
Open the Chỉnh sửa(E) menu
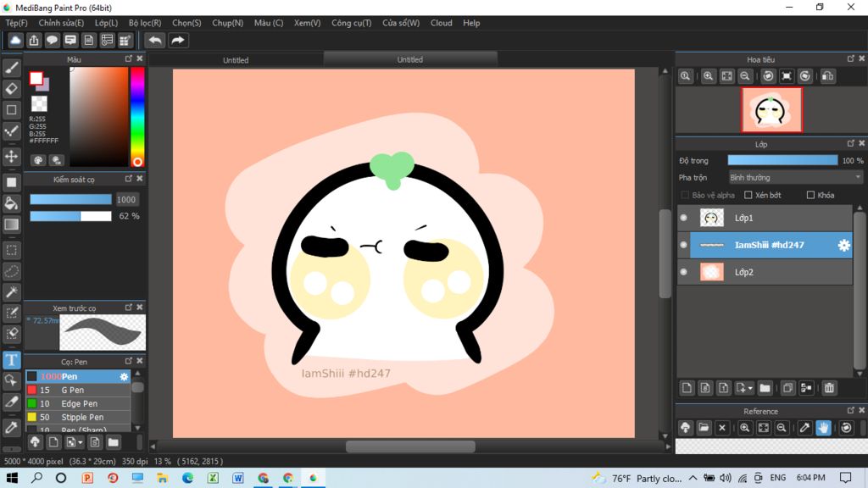pos(61,23)
